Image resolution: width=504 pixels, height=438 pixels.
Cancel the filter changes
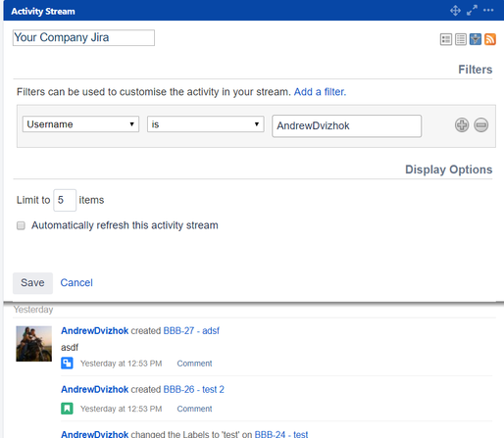coord(76,283)
